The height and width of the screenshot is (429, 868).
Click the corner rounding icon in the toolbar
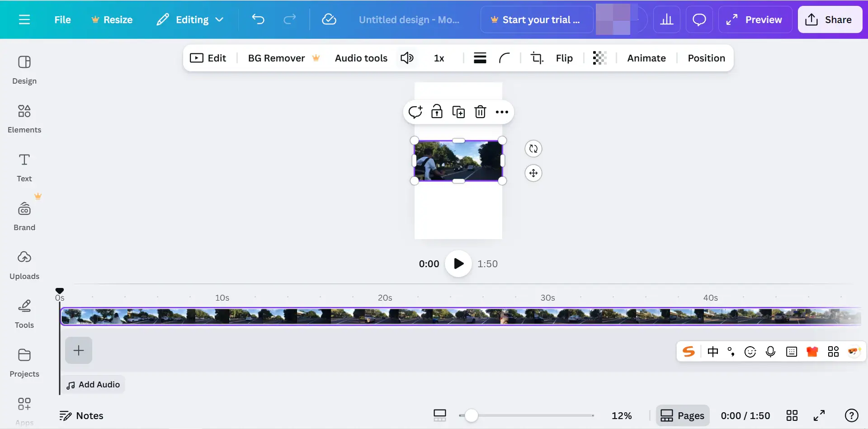(505, 58)
